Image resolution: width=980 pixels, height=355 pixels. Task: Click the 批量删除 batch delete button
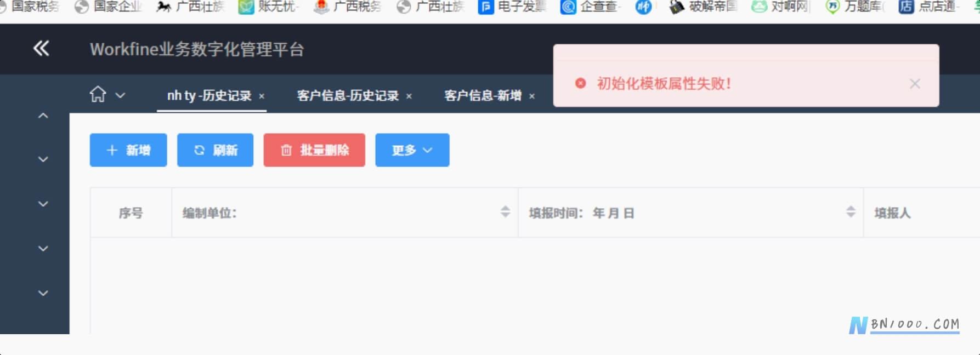click(x=314, y=150)
